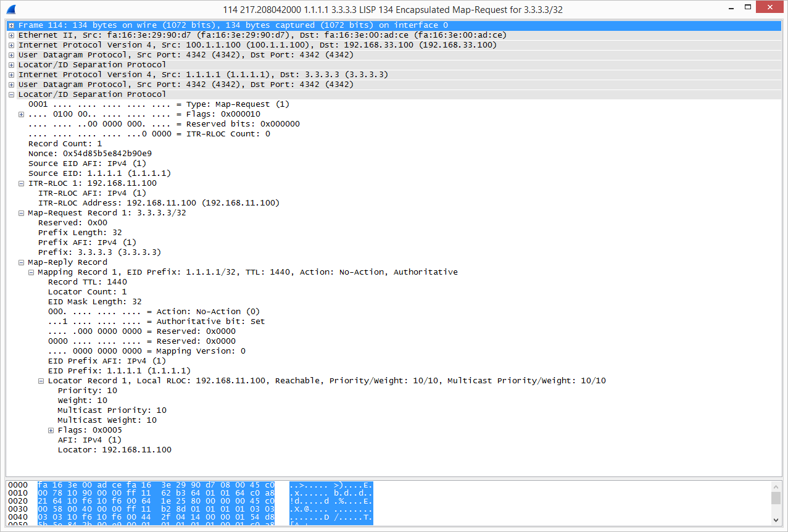This screenshot has height=532, width=788.
Task: Select the Prefix: 3.3.3.3 line
Action: click(100, 252)
